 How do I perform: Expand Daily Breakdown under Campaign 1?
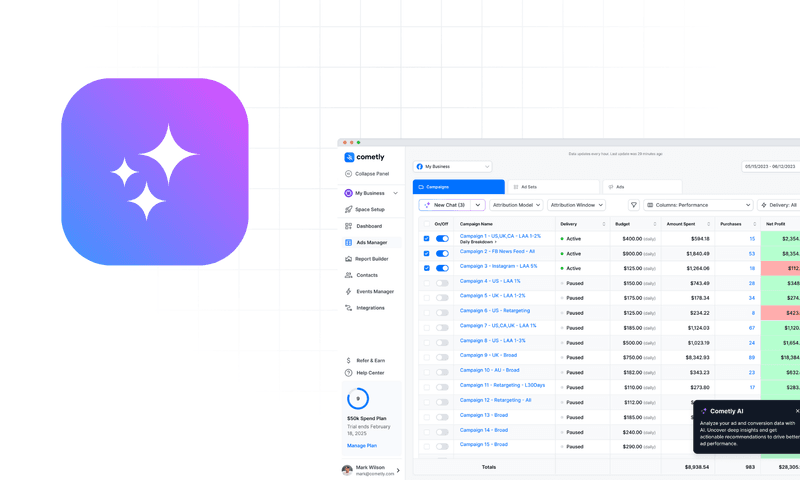click(x=478, y=242)
